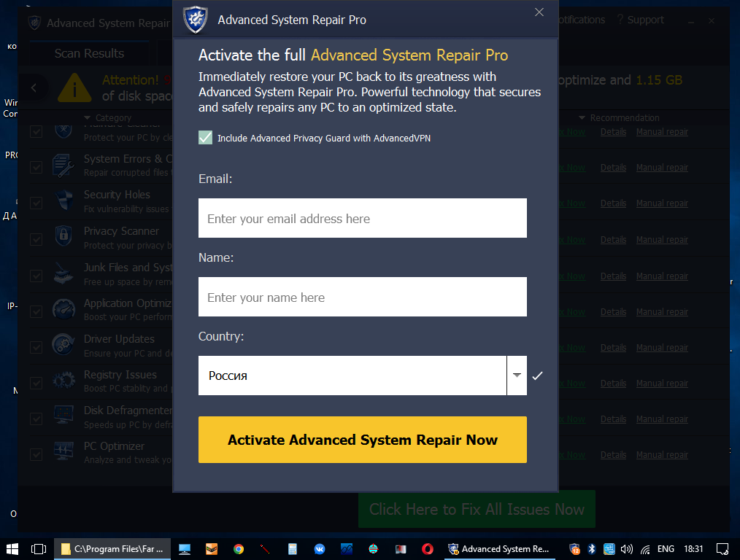Screen dimensions: 740x560
Task: Open the monitor-shaped taskbar icon
Action: pyautogui.click(x=185, y=548)
